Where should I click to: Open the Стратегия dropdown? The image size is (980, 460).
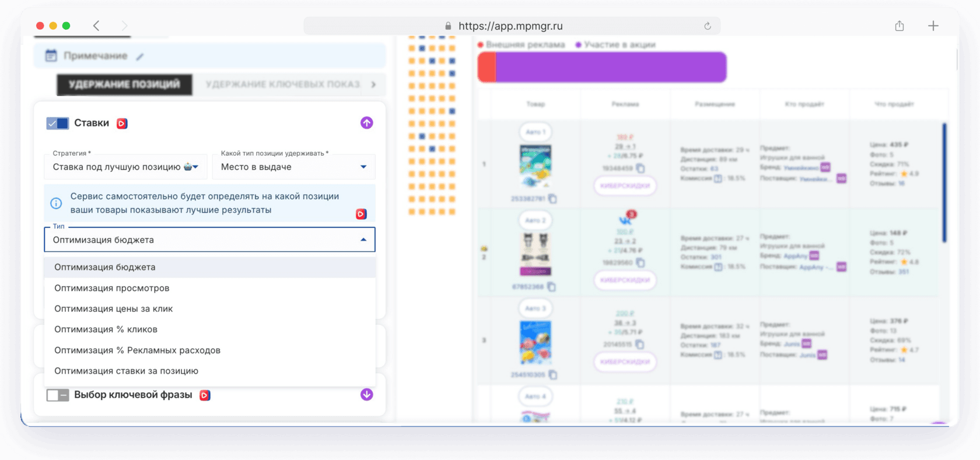tap(125, 167)
